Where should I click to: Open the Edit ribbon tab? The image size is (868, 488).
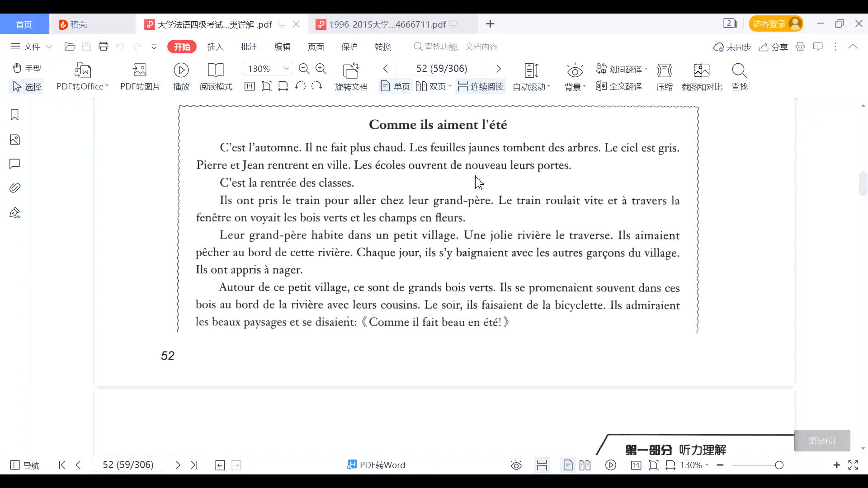[283, 47]
